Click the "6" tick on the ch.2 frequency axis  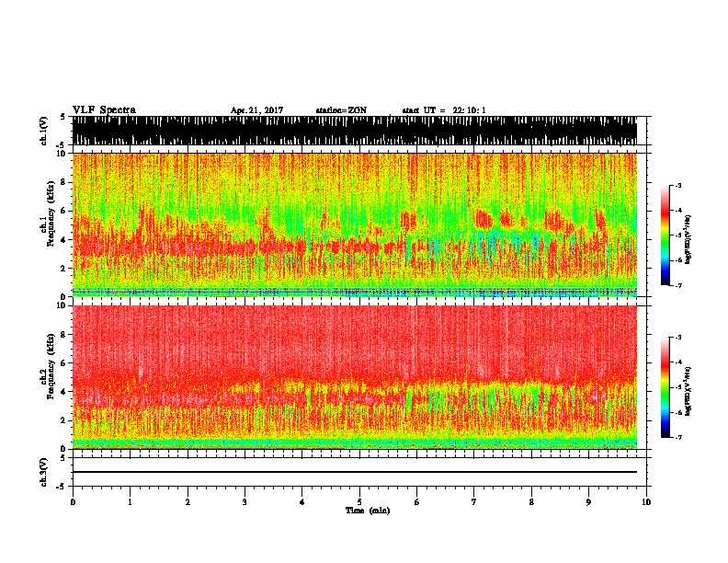coord(64,362)
